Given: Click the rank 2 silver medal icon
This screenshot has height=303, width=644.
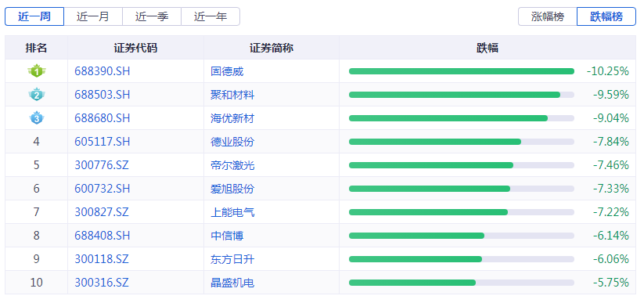Looking at the screenshot, I should coord(37,95).
